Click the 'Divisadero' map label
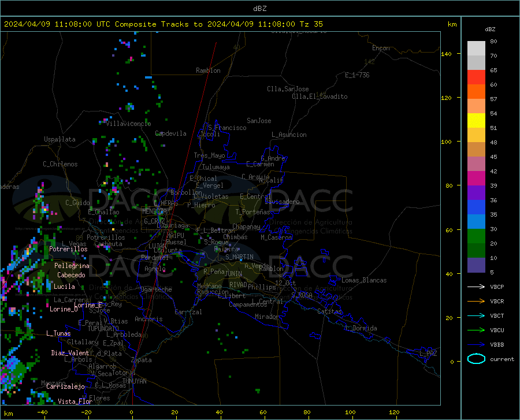Screen dimensions: 520x420 click(282, 202)
